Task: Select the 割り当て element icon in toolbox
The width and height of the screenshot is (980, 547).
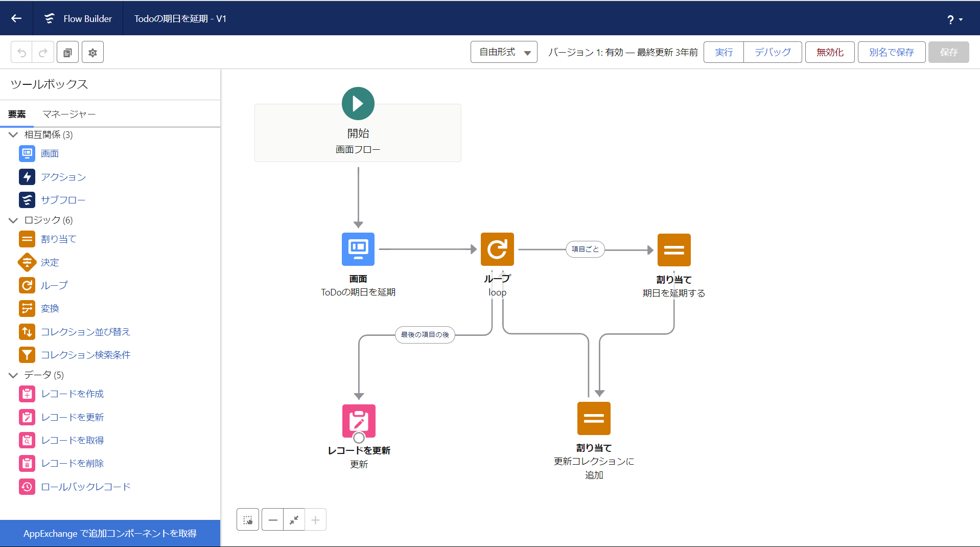Action: click(x=27, y=239)
